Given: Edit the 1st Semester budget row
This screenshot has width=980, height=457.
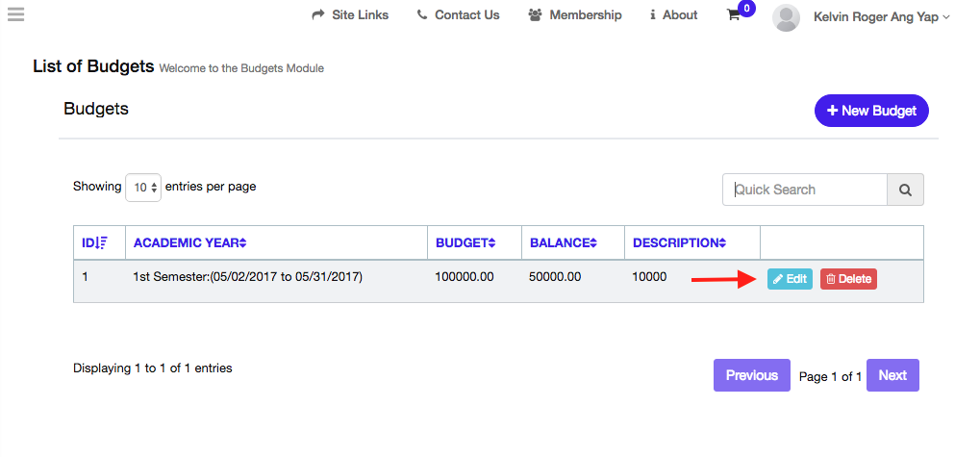Looking at the screenshot, I should (790, 279).
